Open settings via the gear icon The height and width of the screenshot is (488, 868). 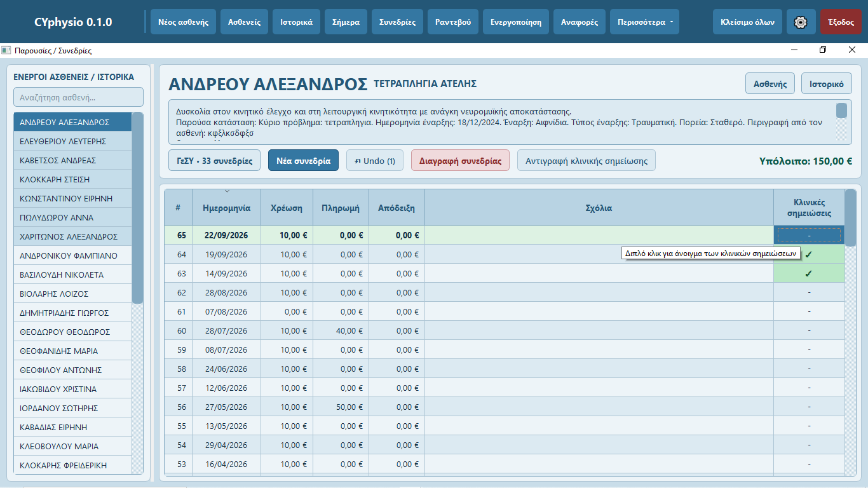point(801,22)
